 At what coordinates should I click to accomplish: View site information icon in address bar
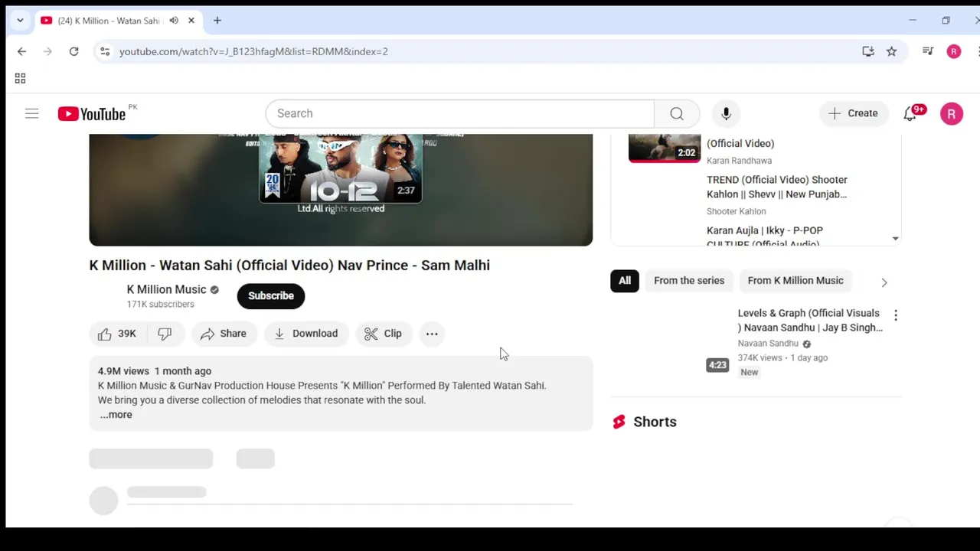click(105, 51)
